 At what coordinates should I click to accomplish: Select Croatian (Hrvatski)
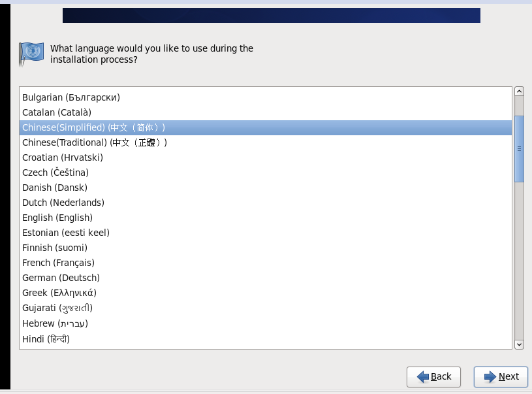tap(265, 157)
